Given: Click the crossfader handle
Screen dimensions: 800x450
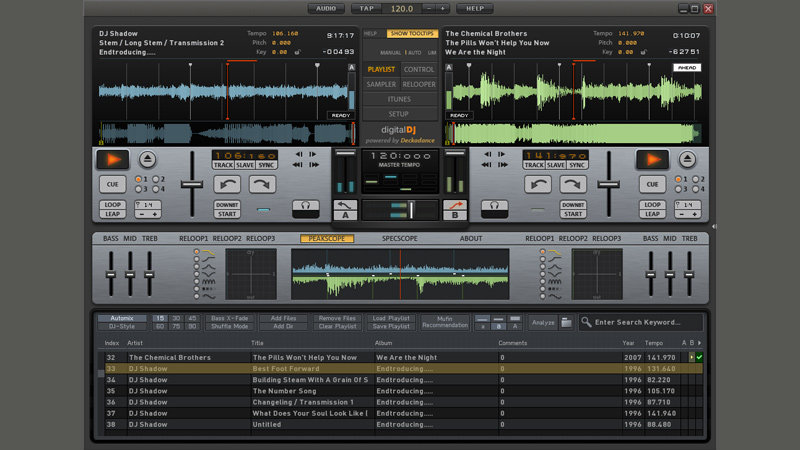Looking at the screenshot, I should (411, 210).
